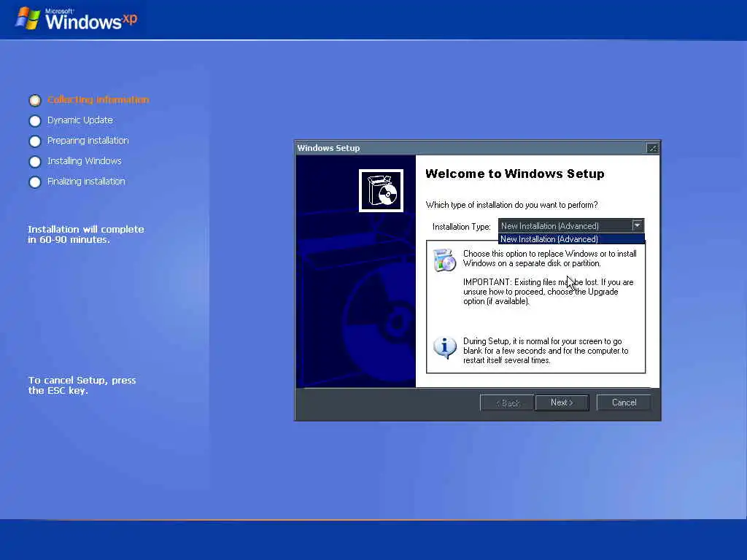Click the 'To cancel Setup, press the ESC key' text

[82, 385]
